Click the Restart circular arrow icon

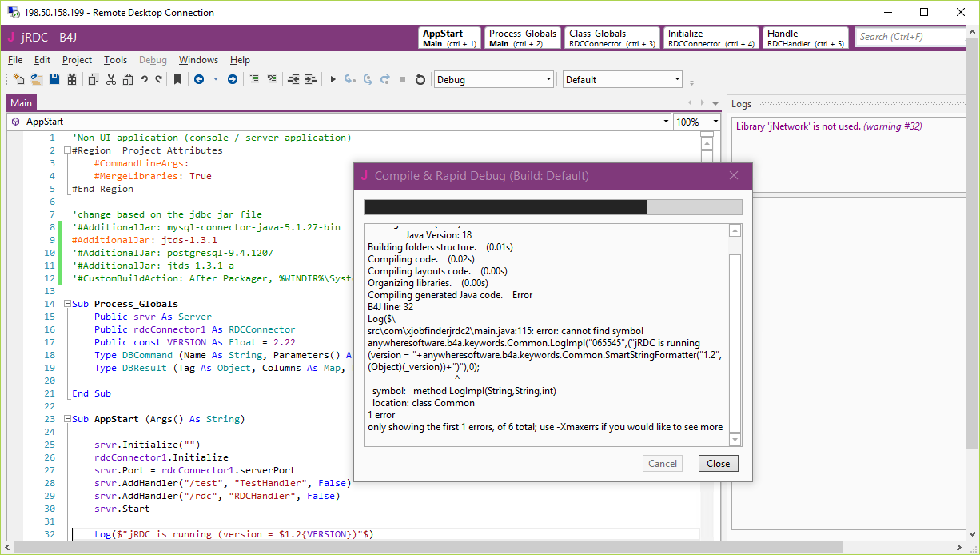[x=420, y=79]
